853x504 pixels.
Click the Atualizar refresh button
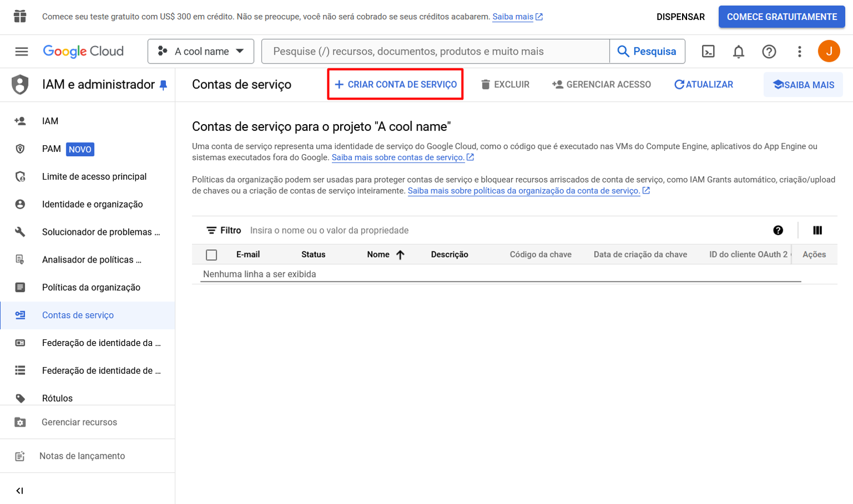(704, 85)
